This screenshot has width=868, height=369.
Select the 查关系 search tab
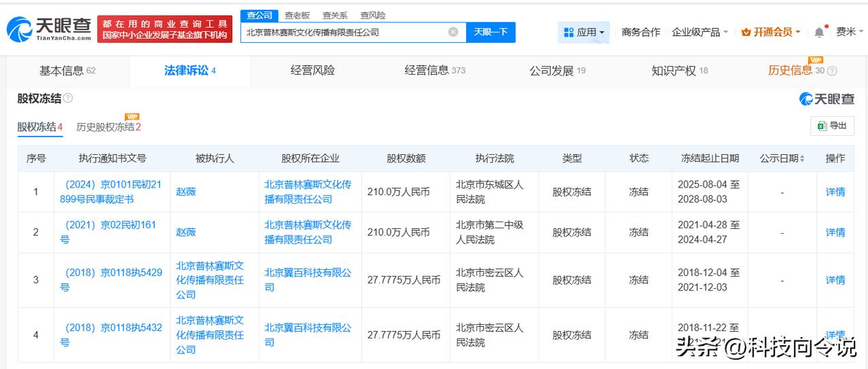(x=335, y=15)
